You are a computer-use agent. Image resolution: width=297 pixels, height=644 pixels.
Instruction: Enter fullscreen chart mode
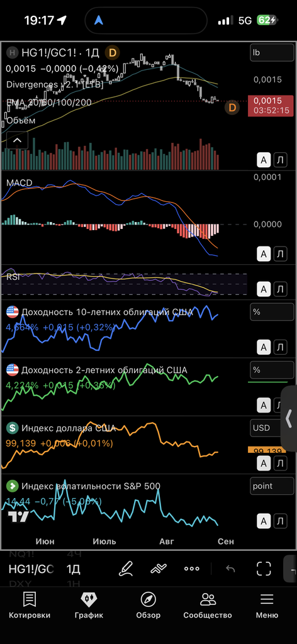(x=264, y=569)
